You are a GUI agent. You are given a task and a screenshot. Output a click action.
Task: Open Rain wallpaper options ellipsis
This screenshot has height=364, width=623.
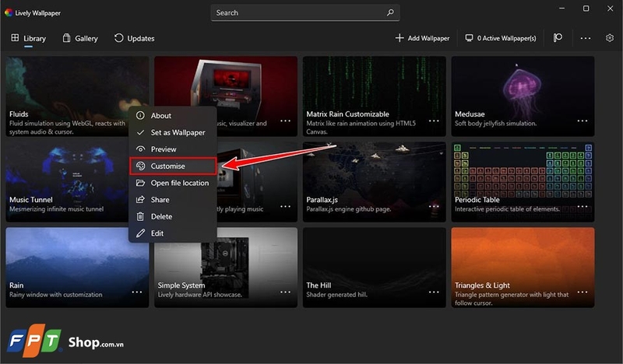(137, 292)
